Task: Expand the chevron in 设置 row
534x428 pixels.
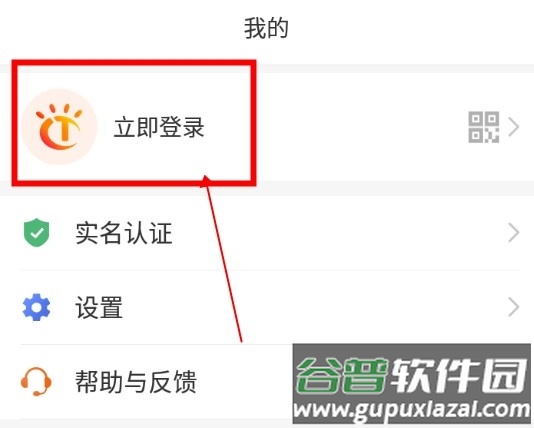Action: pyautogui.click(x=514, y=307)
